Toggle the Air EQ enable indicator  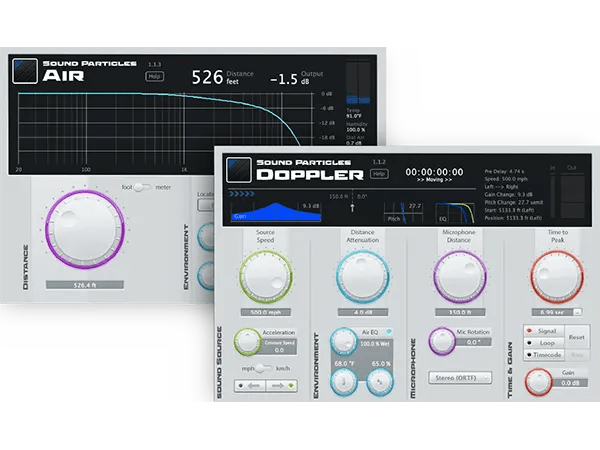(x=389, y=332)
